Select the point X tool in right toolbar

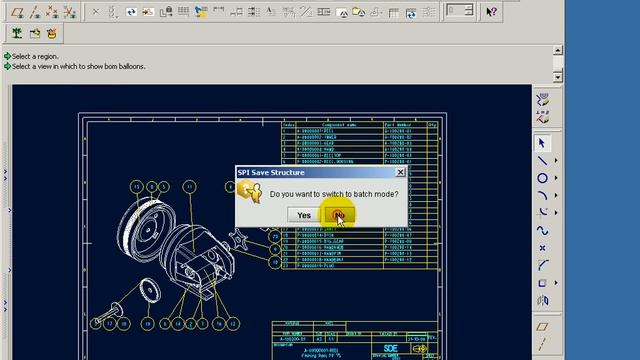point(542,248)
